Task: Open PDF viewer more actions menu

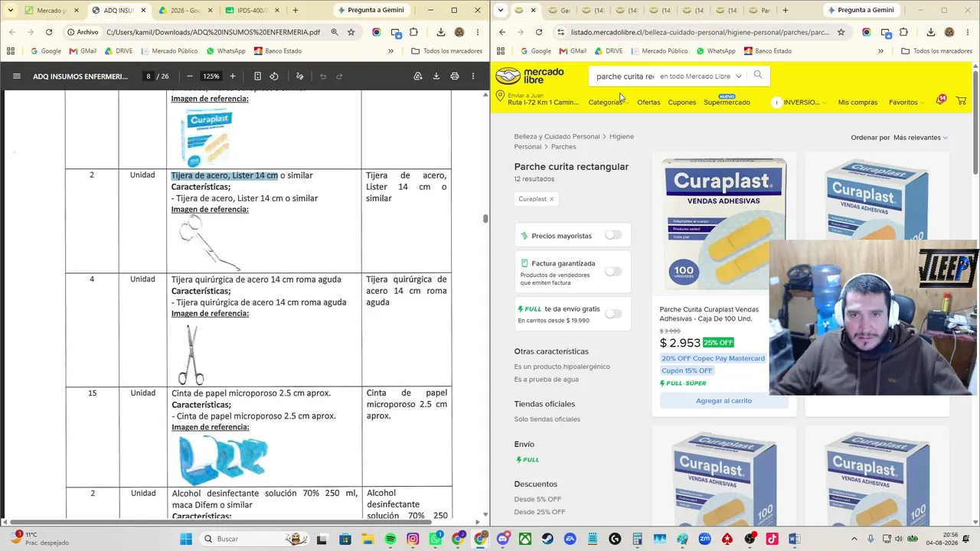Action: click(x=473, y=77)
